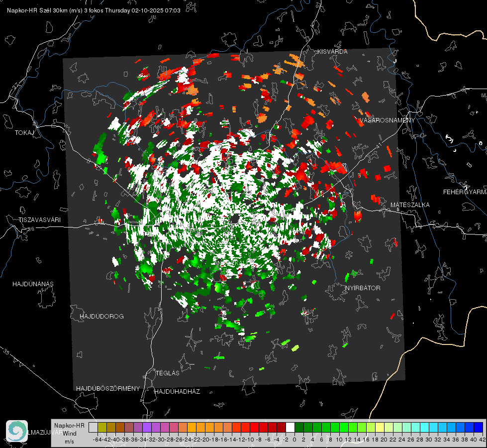Select the HAJDÚHADHÁZ town label
Viewport: 487px width, 448px height.
click(177, 392)
